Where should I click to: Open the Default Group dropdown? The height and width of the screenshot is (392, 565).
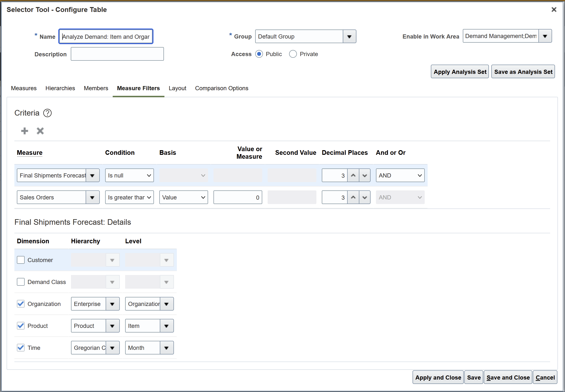[349, 36]
